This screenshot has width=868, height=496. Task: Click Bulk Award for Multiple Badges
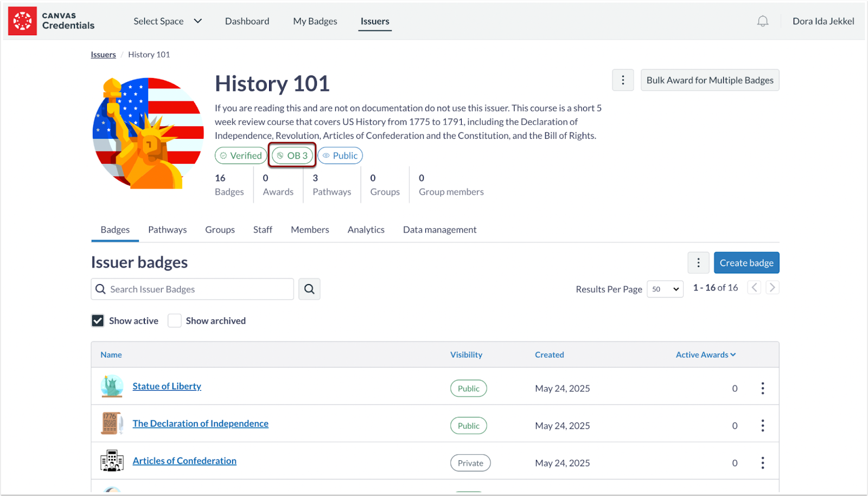tap(710, 80)
